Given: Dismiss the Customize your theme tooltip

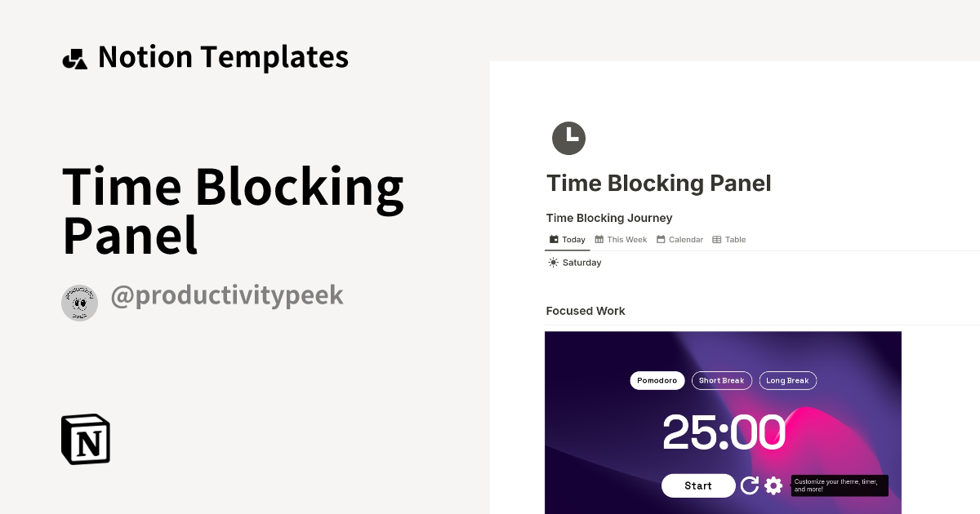Looking at the screenshot, I should pos(839,485).
